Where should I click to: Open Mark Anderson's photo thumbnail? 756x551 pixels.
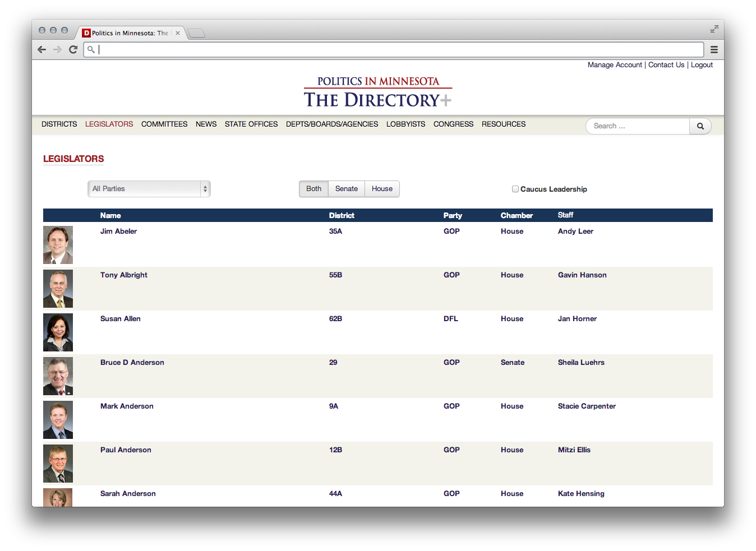(58, 420)
